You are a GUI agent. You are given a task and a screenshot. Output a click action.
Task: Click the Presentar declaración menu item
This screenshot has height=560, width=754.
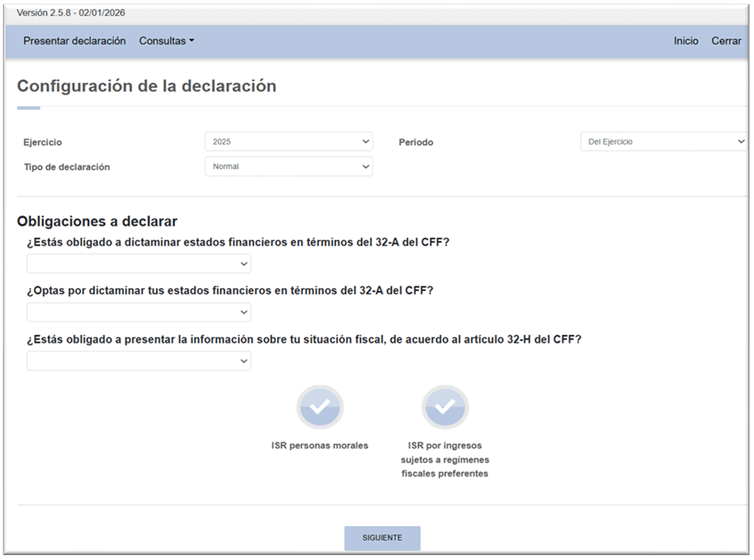pos(74,40)
